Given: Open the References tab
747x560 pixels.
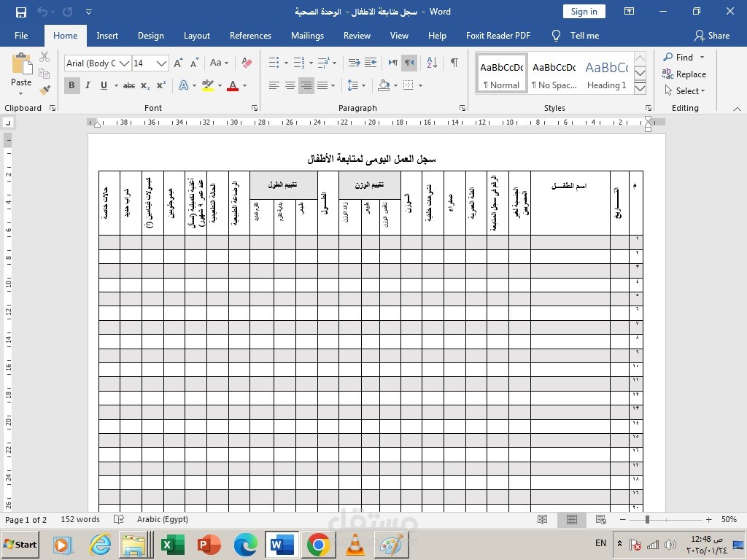Looking at the screenshot, I should (x=250, y=36).
